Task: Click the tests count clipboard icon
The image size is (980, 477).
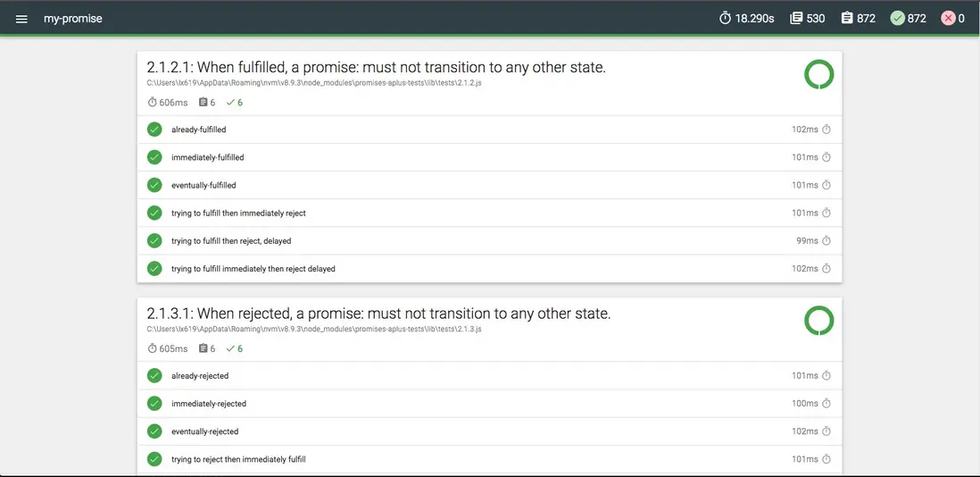Action: pyautogui.click(x=847, y=19)
